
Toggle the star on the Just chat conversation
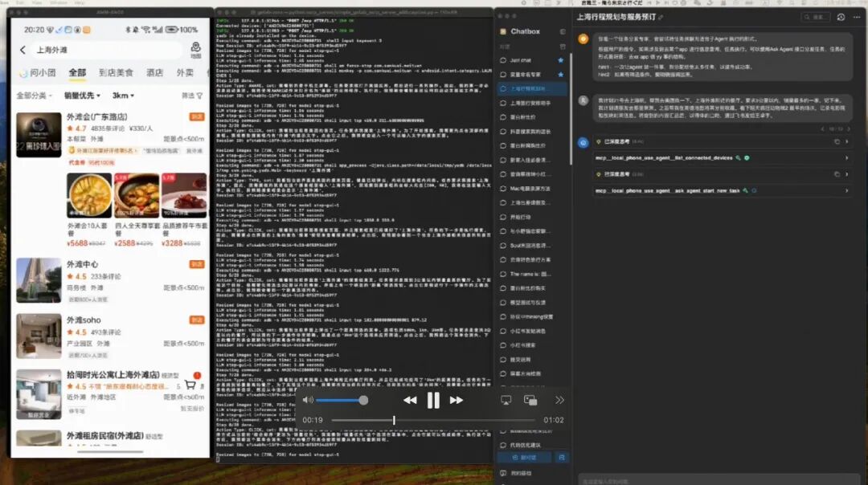tap(561, 59)
